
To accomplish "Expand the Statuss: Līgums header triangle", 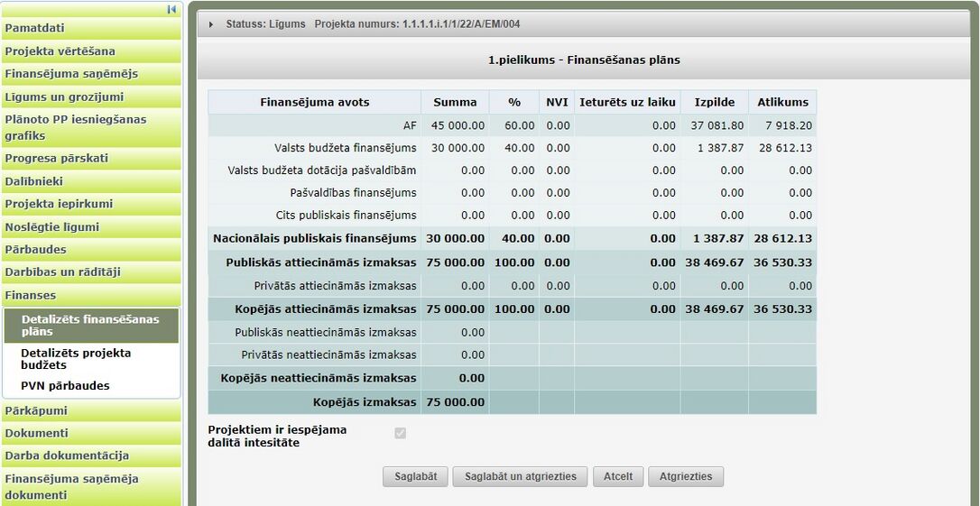I will (211, 24).
